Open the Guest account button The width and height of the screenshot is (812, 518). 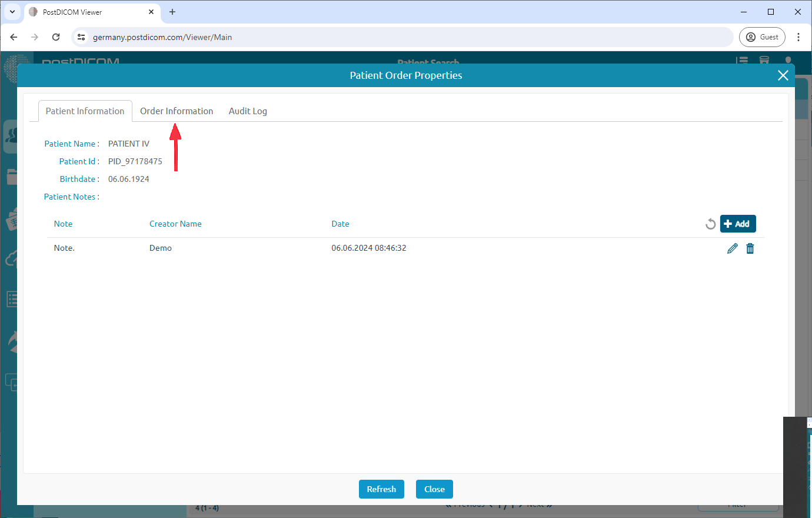click(x=762, y=36)
